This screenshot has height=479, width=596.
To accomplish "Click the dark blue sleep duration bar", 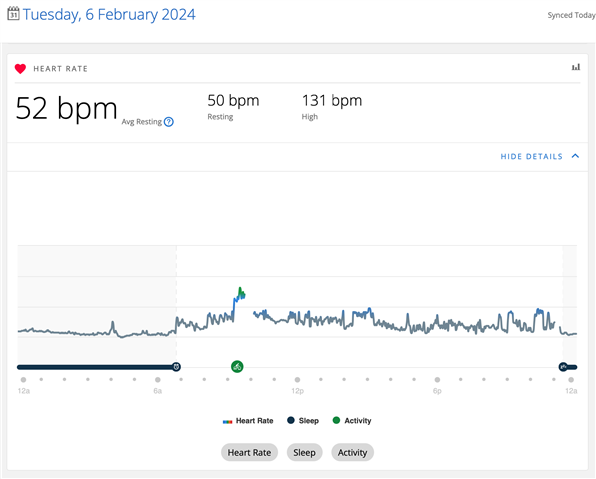I will click(96, 367).
